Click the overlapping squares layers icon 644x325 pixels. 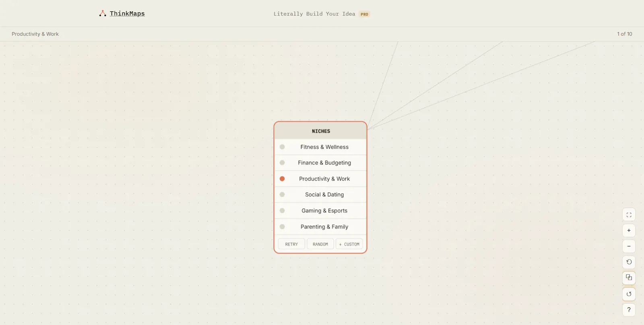tap(629, 278)
